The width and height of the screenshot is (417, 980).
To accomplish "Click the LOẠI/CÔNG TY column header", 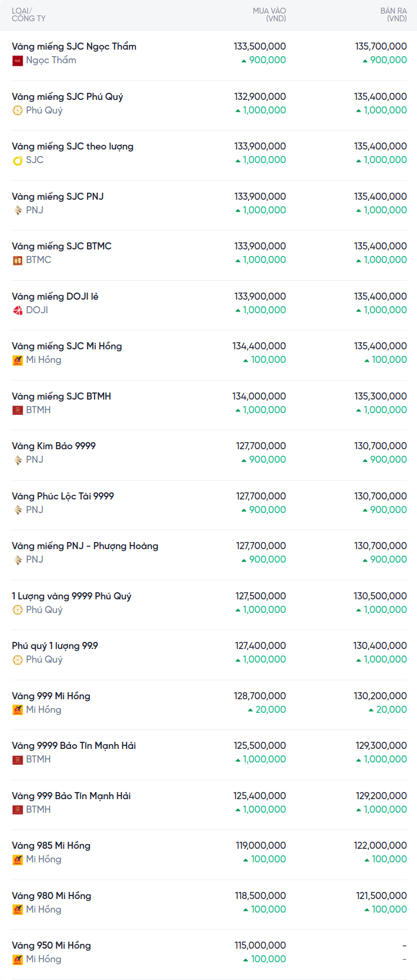I will coord(28,15).
